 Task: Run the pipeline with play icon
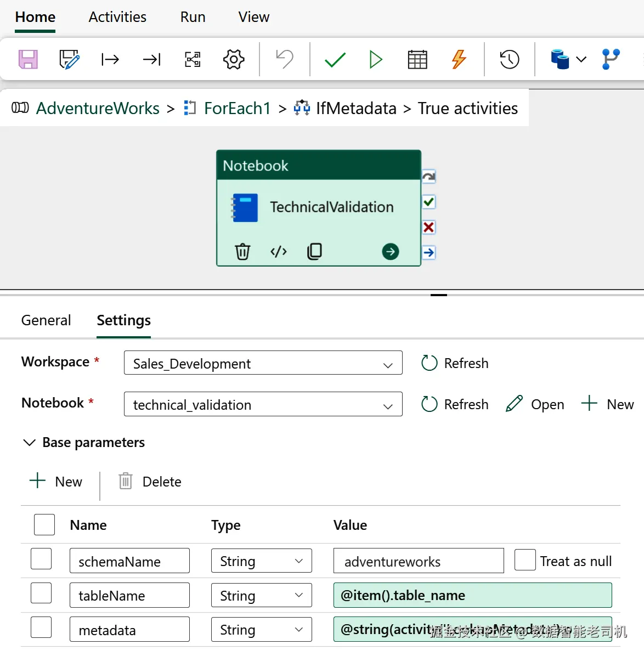pos(376,59)
